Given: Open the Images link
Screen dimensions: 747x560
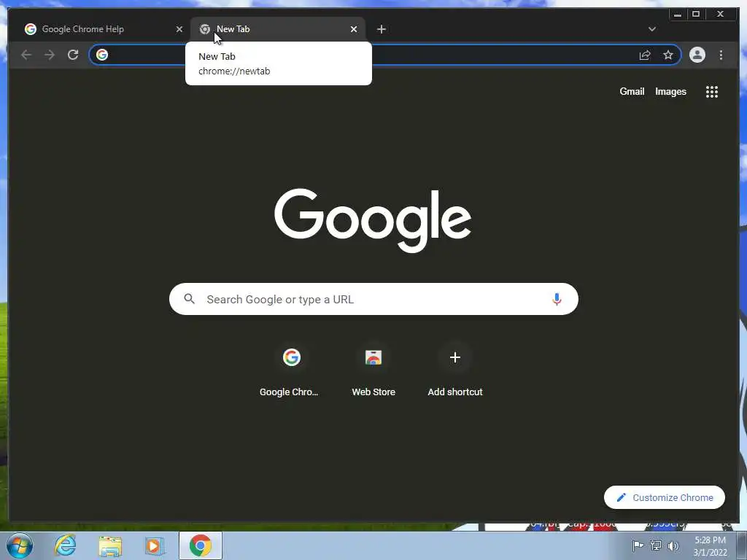Looking at the screenshot, I should pyautogui.click(x=670, y=91).
